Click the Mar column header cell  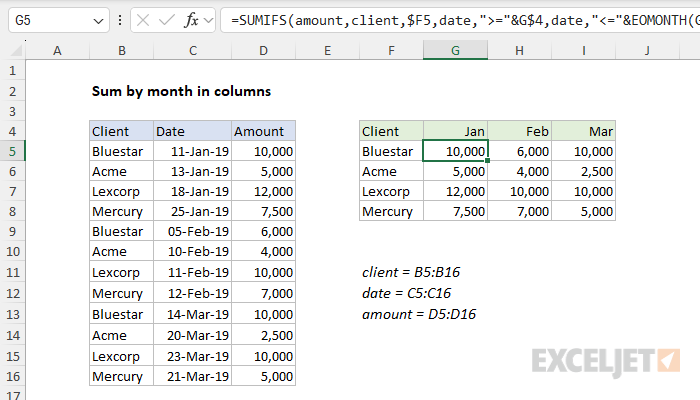(583, 131)
